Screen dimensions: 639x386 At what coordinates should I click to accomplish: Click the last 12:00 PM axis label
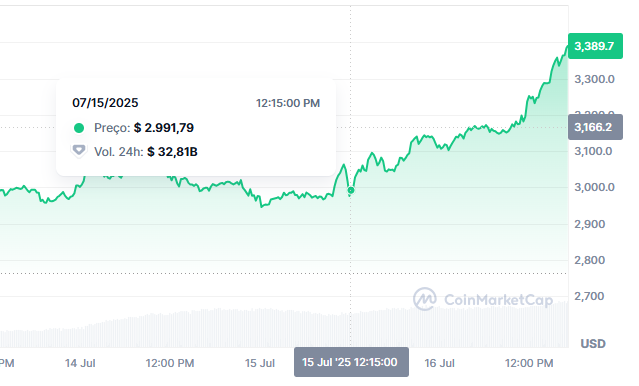click(529, 363)
